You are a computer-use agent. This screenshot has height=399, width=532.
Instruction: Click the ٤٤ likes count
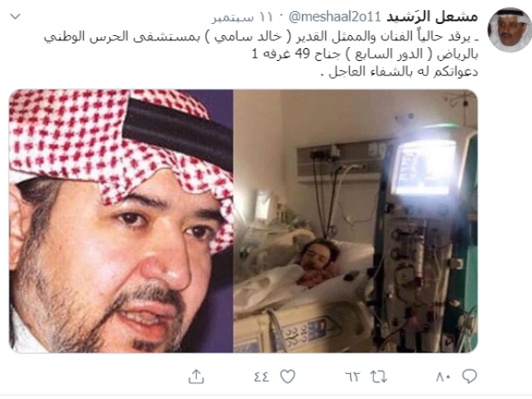tap(261, 377)
